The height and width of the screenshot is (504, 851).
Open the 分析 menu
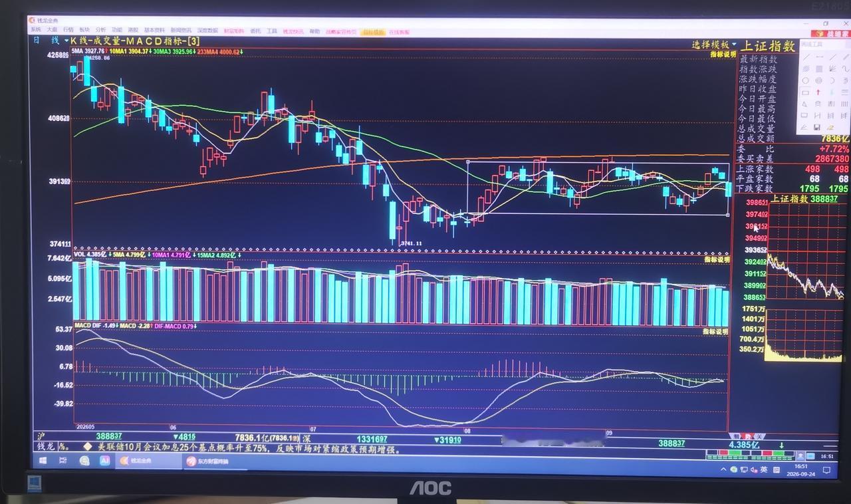(x=100, y=31)
